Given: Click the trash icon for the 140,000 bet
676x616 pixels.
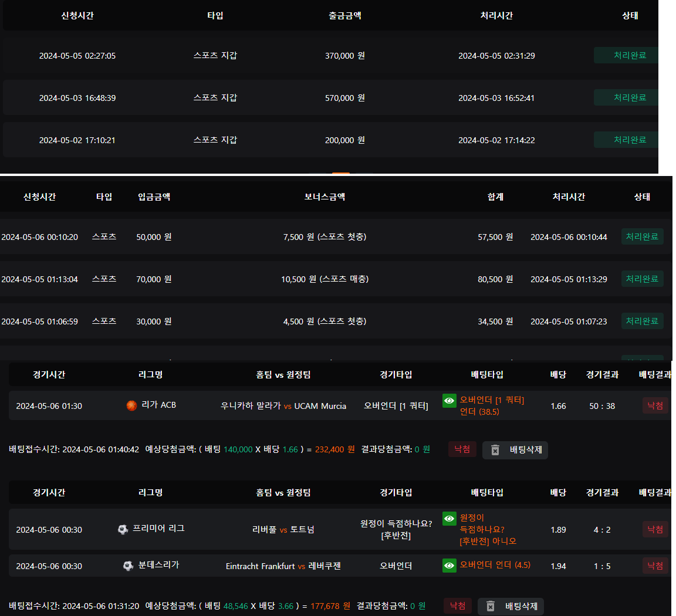Looking at the screenshot, I should point(495,450).
